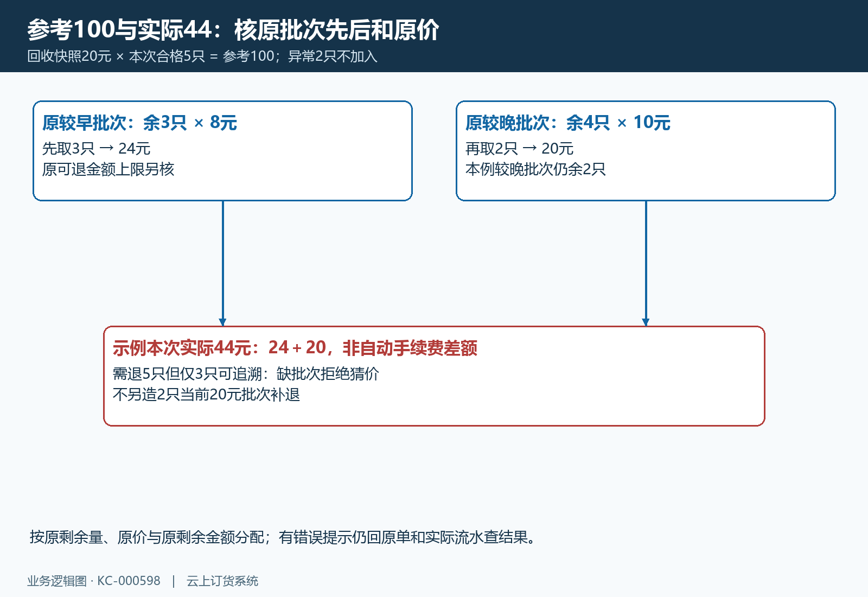Click the note beginning 按原剩余量、原价与原剩余金额分配
Viewport: 868px width, 597px height.
(x=283, y=537)
